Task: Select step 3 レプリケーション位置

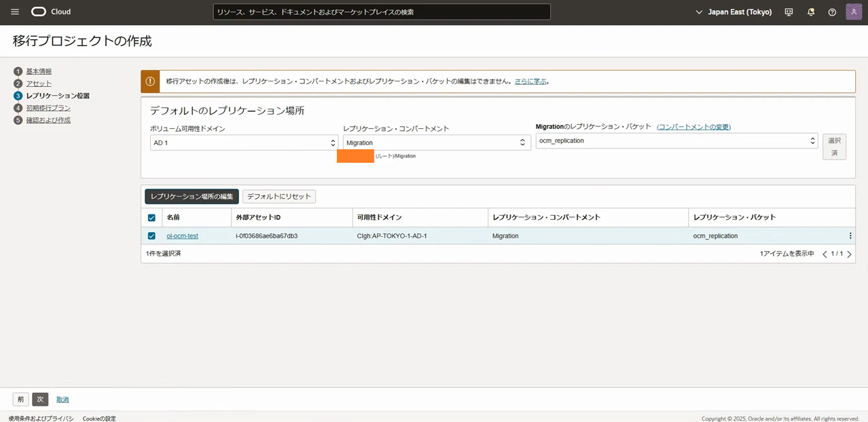Action: 58,96
